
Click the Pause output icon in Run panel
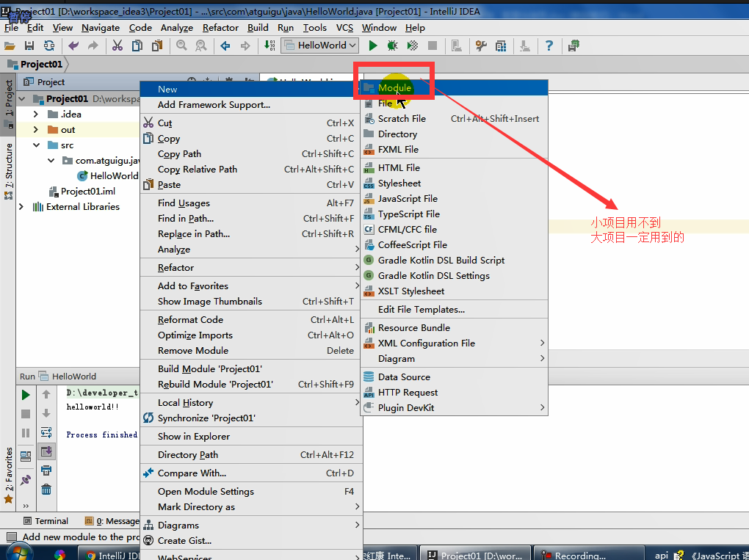point(26,433)
